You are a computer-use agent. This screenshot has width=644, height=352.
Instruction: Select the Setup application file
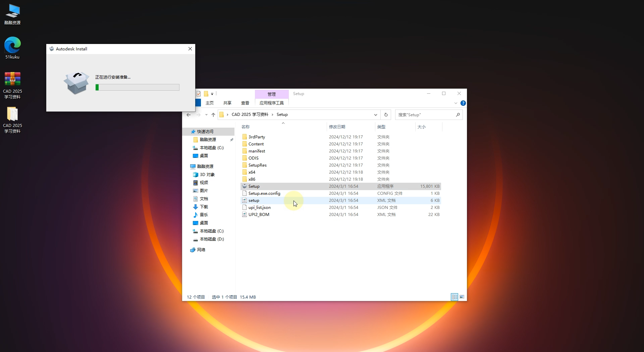[x=254, y=186]
